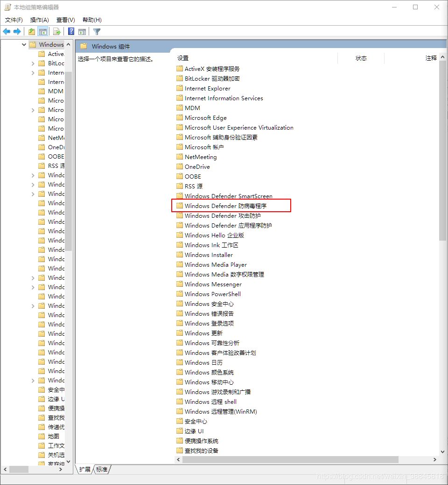Select Windows Hello 企业版 folder
448x485 pixels.
point(210,236)
